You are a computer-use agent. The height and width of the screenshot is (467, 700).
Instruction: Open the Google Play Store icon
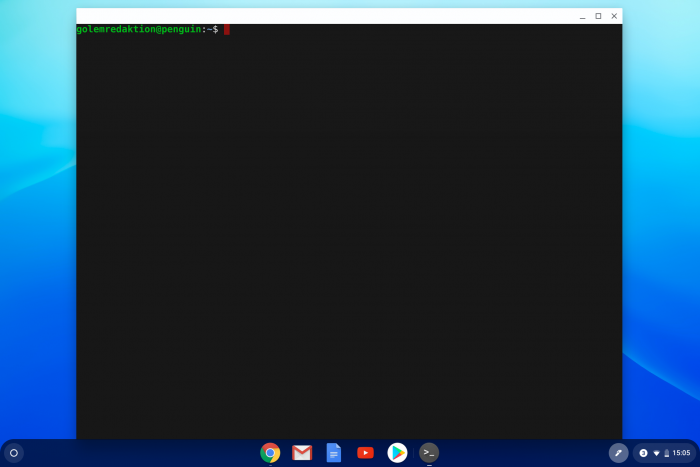397,453
